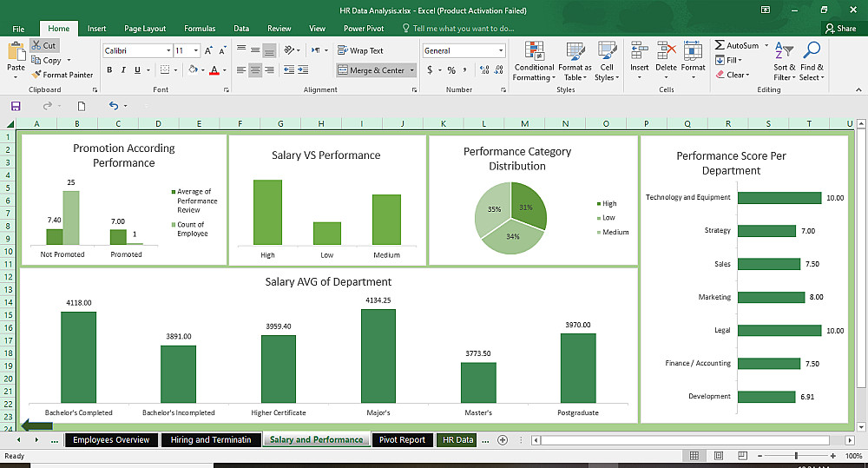Open the number format General dropdown
Viewport: 868px width, 468px height.
(501, 50)
